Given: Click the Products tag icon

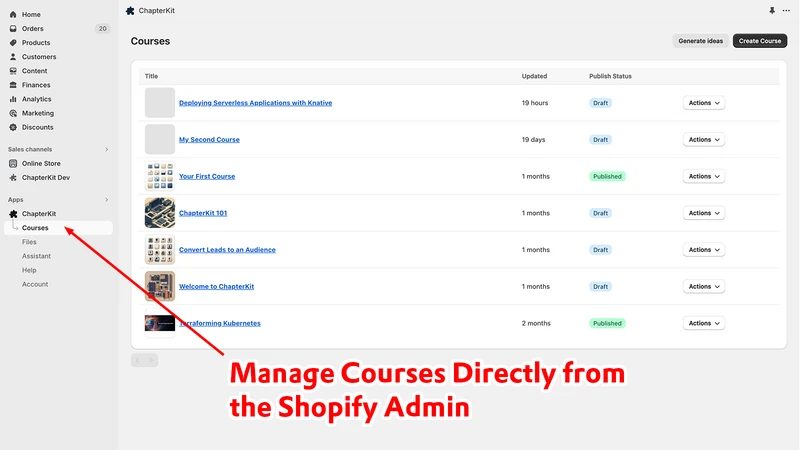Looking at the screenshot, I should click(x=13, y=43).
